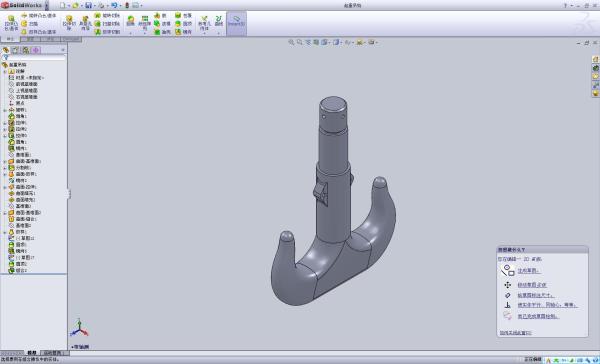Select the Swept Cut tool
The image size is (600, 364).
(x=107, y=23)
